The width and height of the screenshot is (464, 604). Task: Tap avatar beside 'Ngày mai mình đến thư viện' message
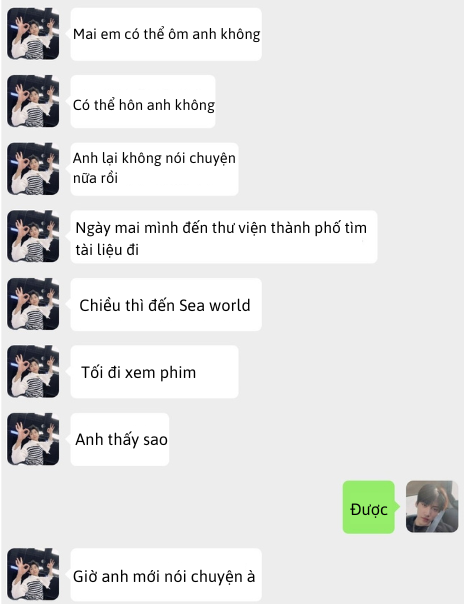(33, 236)
